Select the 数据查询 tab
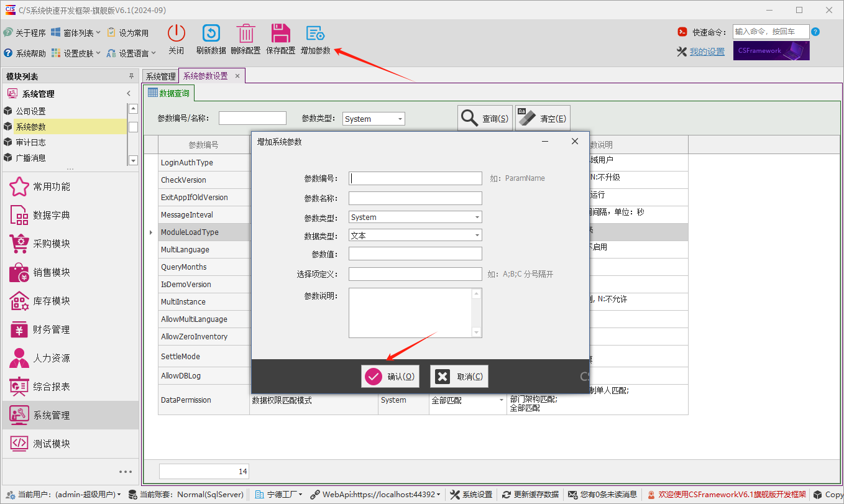The height and width of the screenshot is (504, 844). (168, 93)
